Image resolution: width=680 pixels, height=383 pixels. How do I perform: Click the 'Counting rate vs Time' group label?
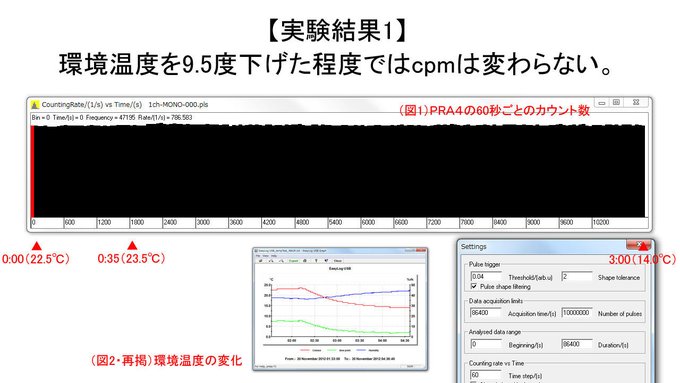[496, 363]
